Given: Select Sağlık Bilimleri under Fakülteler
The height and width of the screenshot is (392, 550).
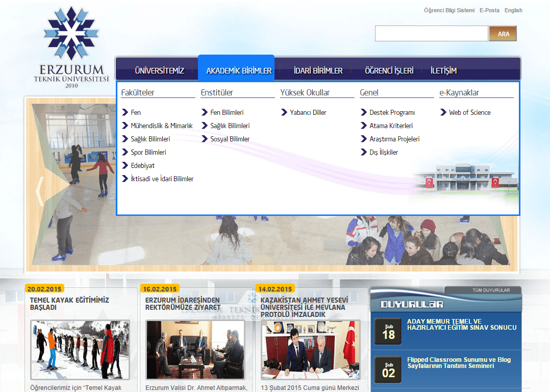Looking at the screenshot, I should 150,139.
